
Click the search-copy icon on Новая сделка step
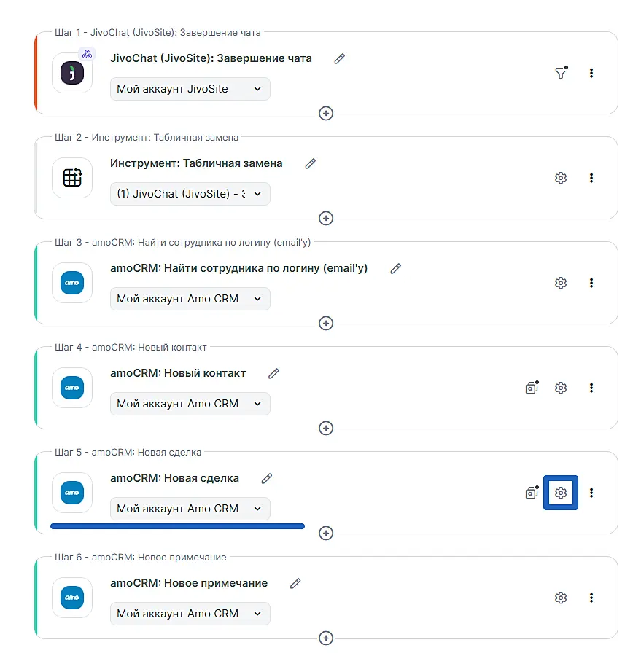[532, 493]
